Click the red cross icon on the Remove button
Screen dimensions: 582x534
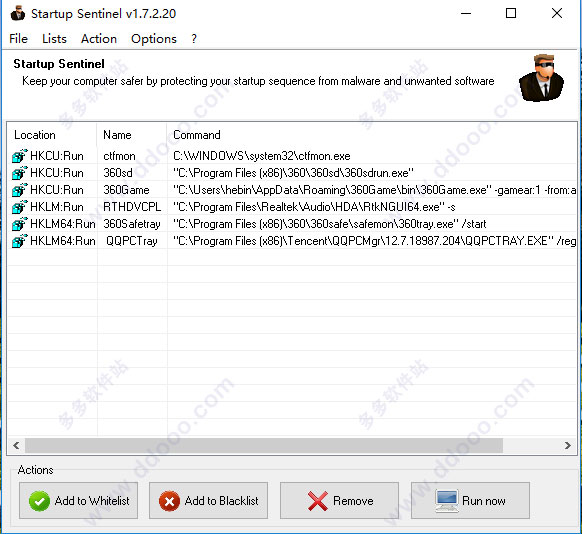[x=318, y=501]
